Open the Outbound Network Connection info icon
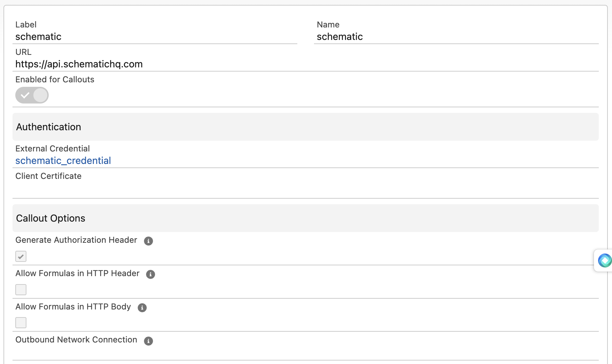612x364 pixels. [x=148, y=341]
